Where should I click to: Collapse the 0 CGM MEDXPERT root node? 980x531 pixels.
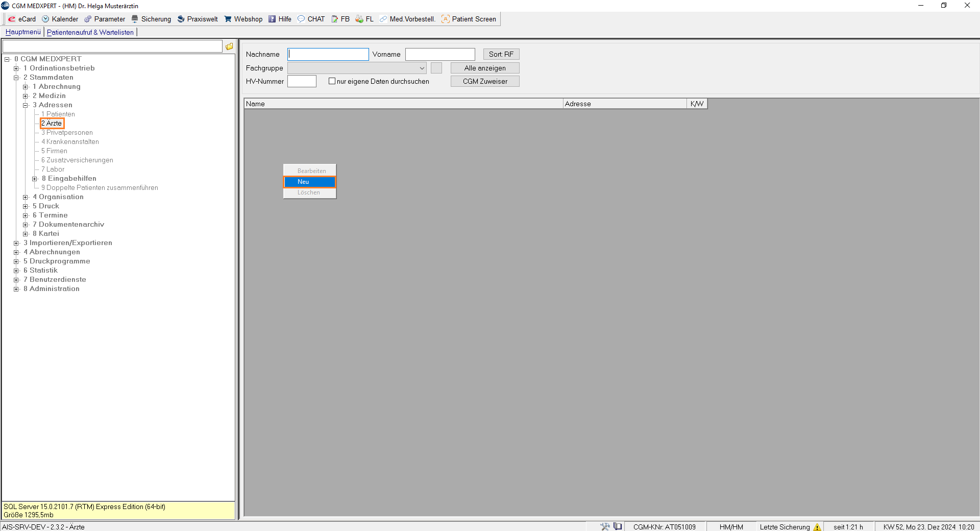point(7,59)
